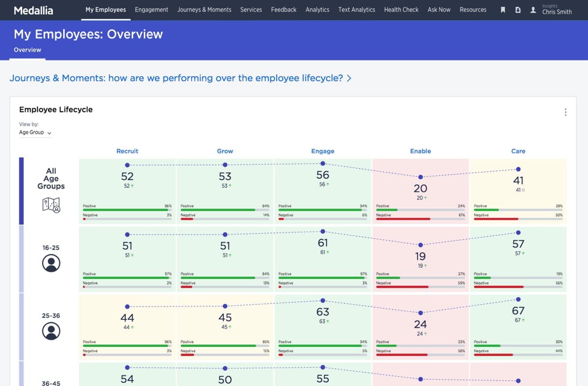Click the 25-36 Recruit data point dot
Image resolution: width=588 pixels, height=386 pixels.
click(127, 306)
